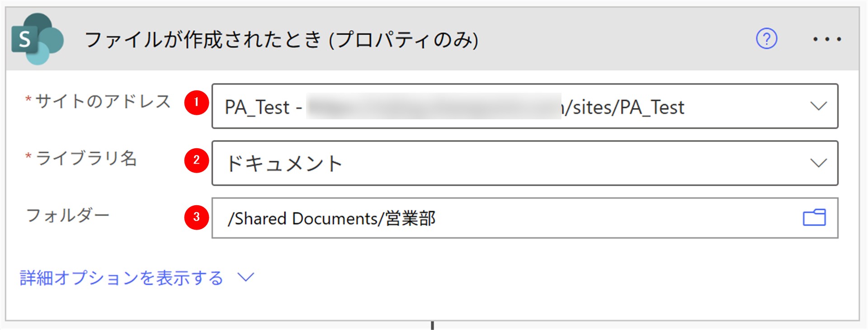Expand the chevron beside 詳細オプションを表示する

246,277
